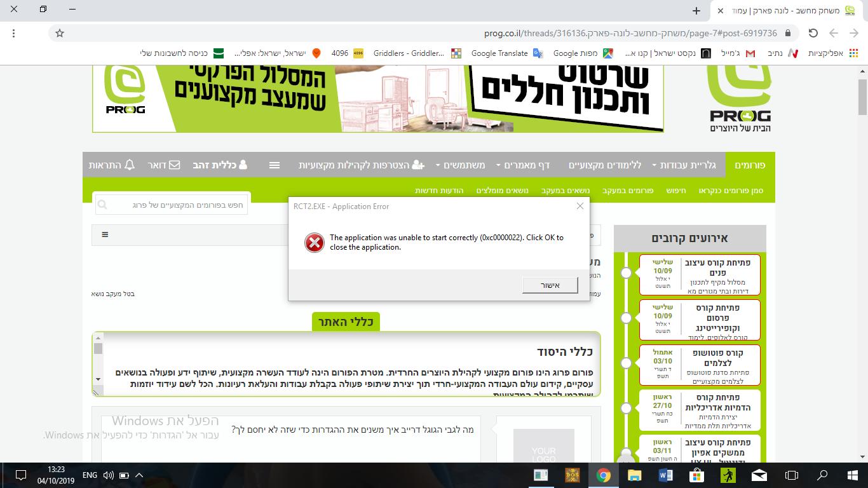Open the נושאים במעקב link
Screen dimensions: 868x488
(566, 191)
